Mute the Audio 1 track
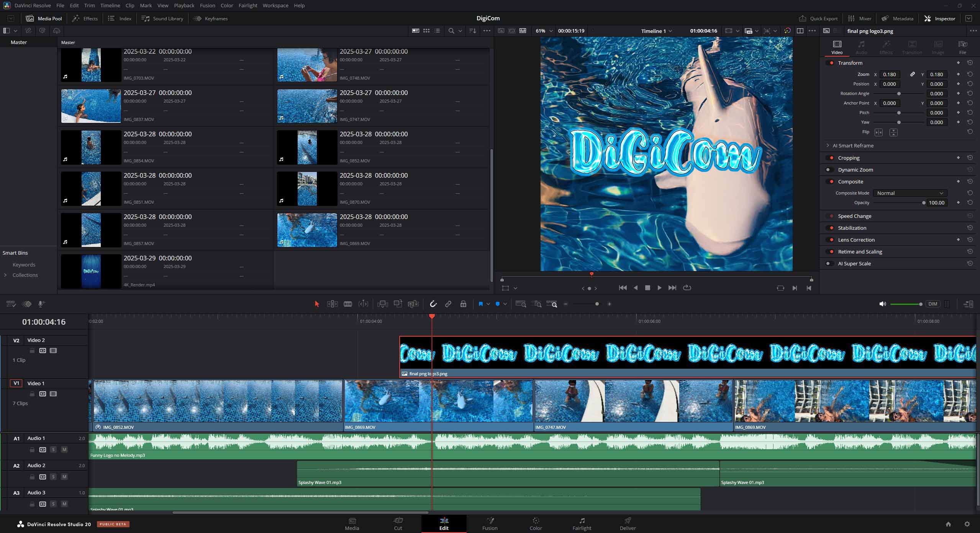 click(x=64, y=450)
